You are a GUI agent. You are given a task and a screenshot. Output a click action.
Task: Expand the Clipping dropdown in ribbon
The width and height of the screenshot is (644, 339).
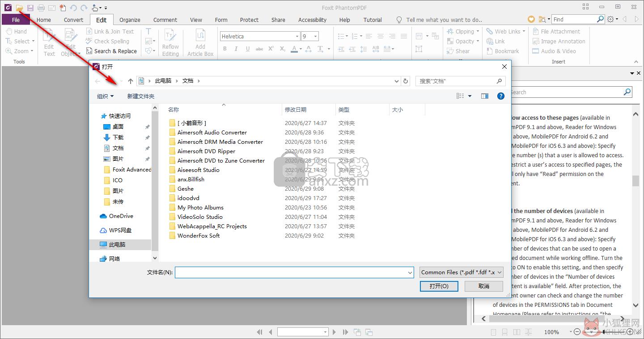[x=478, y=31]
